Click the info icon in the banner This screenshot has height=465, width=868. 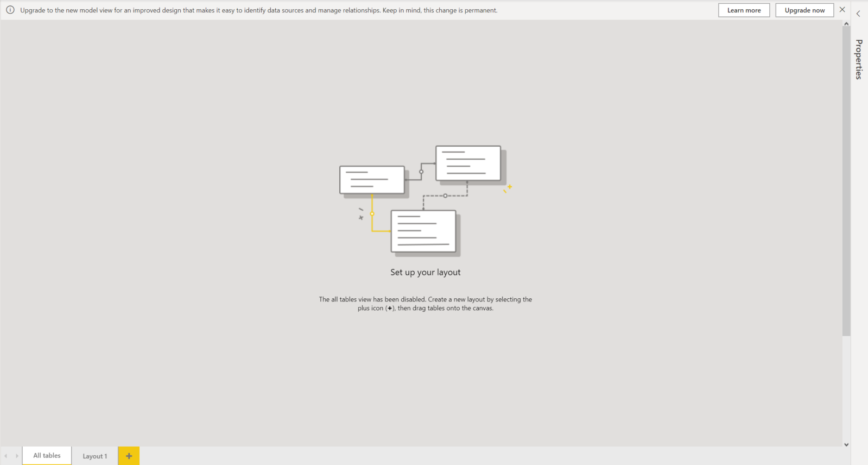(10, 10)
